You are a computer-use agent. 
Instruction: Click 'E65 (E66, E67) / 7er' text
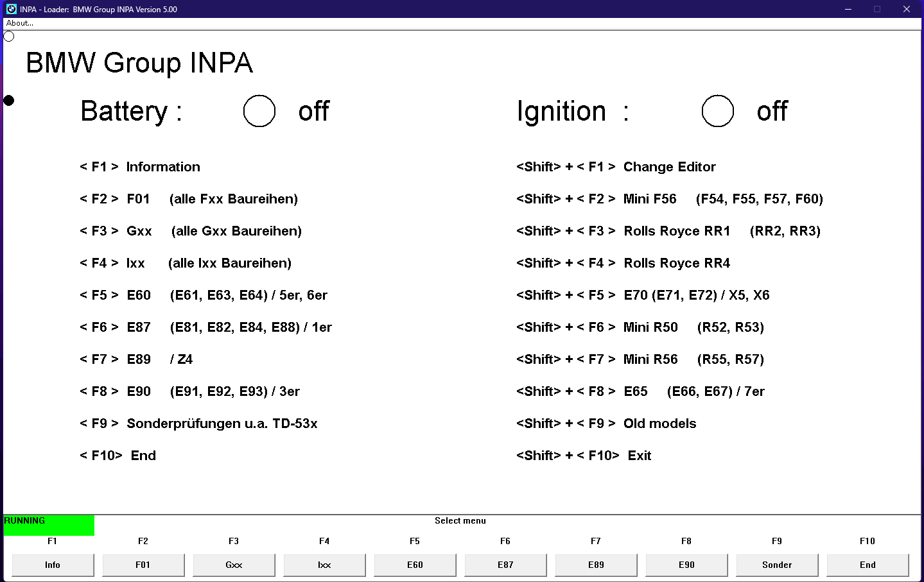tap(694, 391)
